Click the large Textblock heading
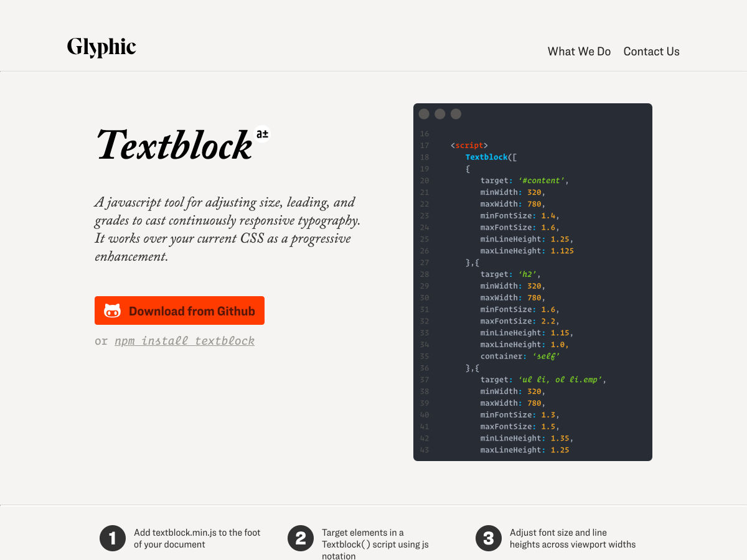This screenshot has height=560, width=747. (174, 145)
